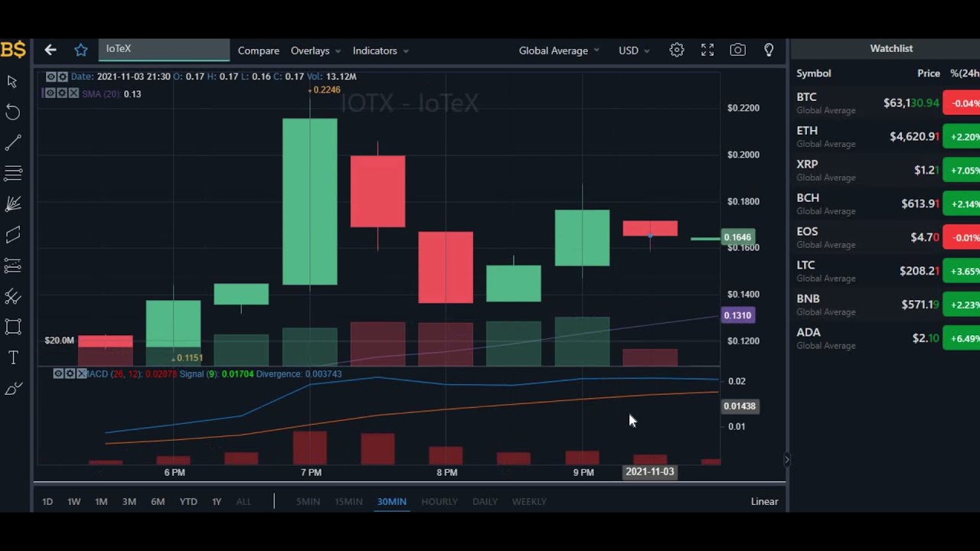Image resolution: width=980 pixels, height=551 pixels.
Task: Select the cursor pointer tool
Action: pyautogui.click(x=12, y=81)
